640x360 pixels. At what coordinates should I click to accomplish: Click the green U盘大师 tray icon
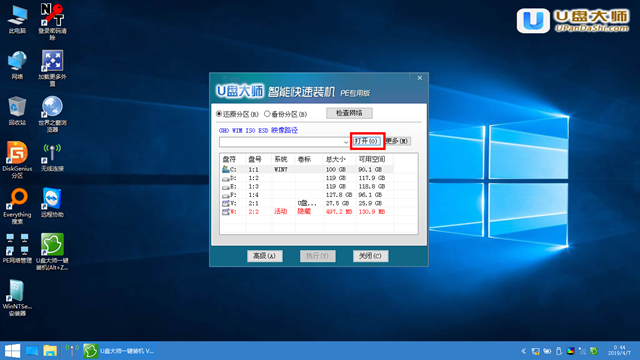pos(594,351)
